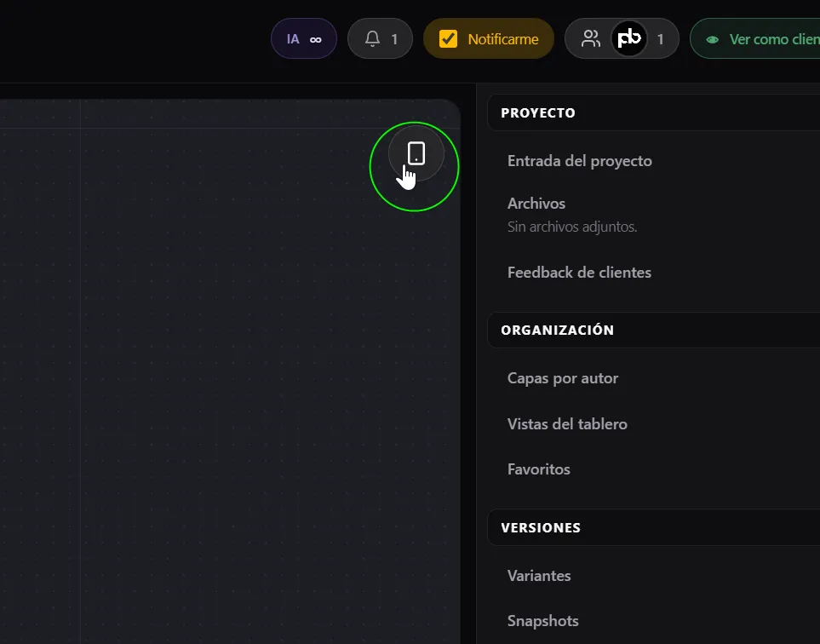This screenshot has width=820, height=644.
Task: Click the pb user avatar
Action: [629, 38]
